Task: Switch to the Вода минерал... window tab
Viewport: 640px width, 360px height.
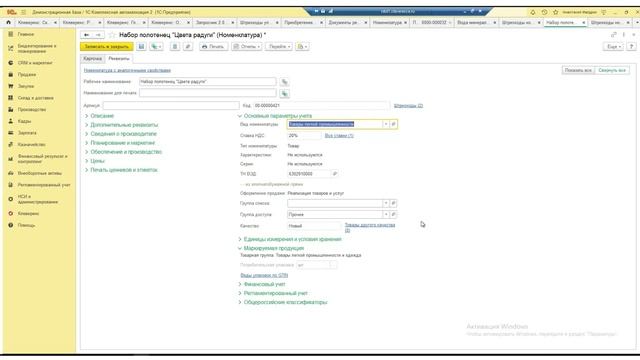Action: 473,22
